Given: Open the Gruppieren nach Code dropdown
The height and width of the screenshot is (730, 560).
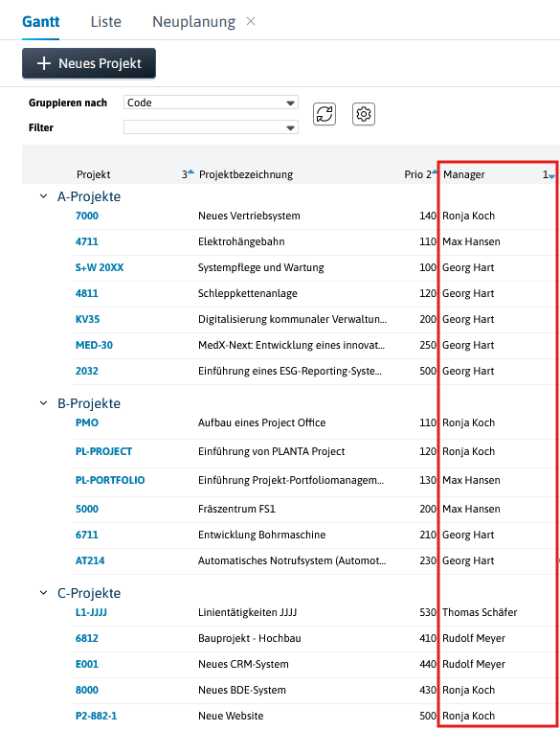Looking at the screenshot, I should click(211, 103).
